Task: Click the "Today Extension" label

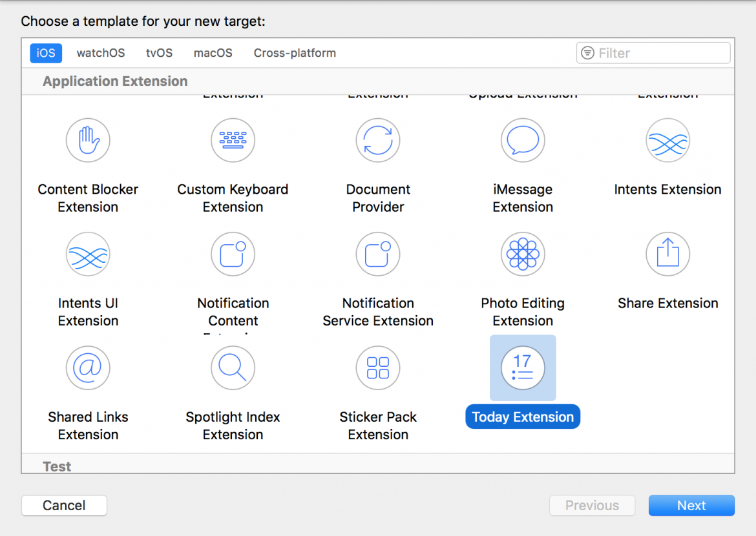Action: coord(523,417)
